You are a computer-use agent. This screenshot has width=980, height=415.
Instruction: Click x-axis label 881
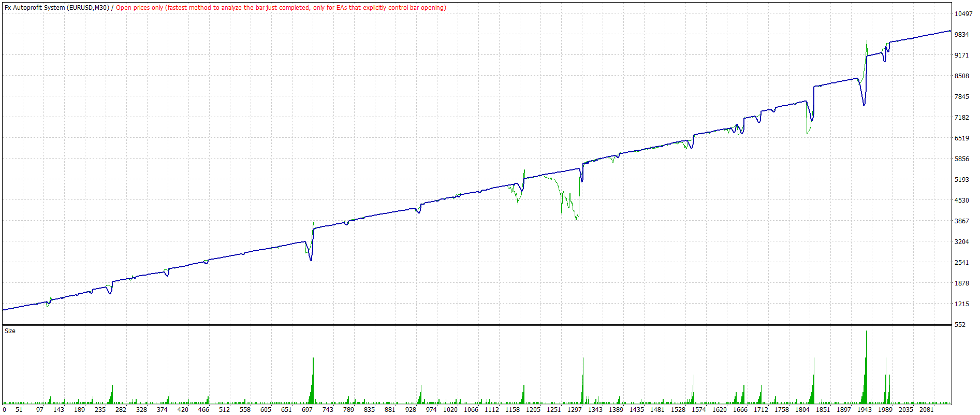coord(390,410)
